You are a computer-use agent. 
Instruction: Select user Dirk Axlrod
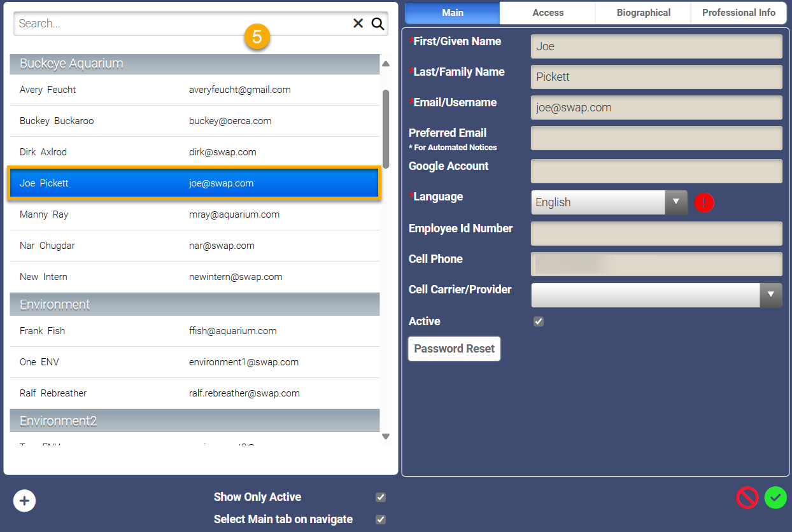[195, 152]
